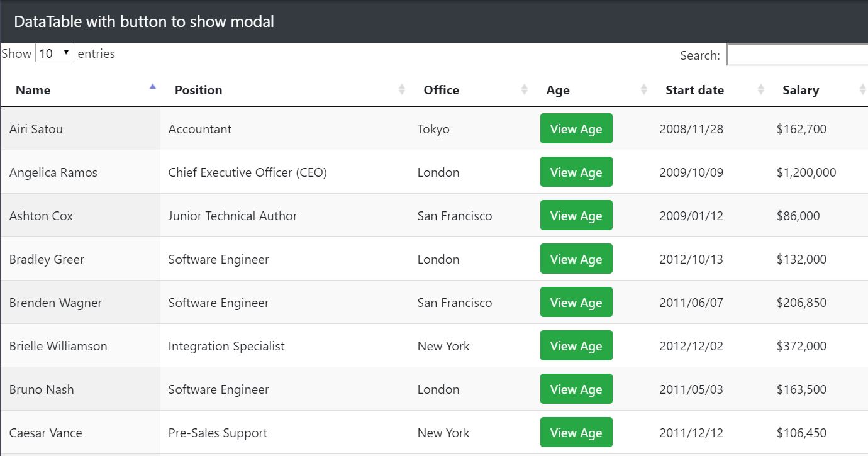Click the sort arrows beside Office header
Image resolution: width=868 pixels, height=456 pixels.
[525, 89]
